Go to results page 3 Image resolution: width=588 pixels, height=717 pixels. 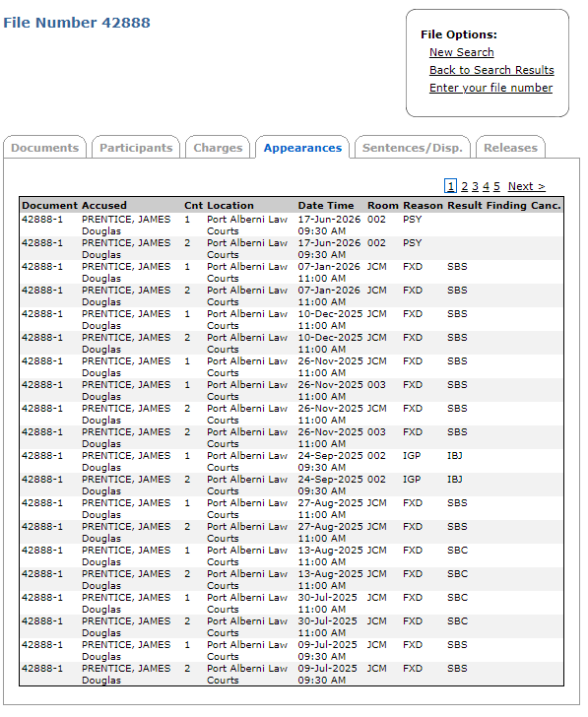(x=475, y=186)
